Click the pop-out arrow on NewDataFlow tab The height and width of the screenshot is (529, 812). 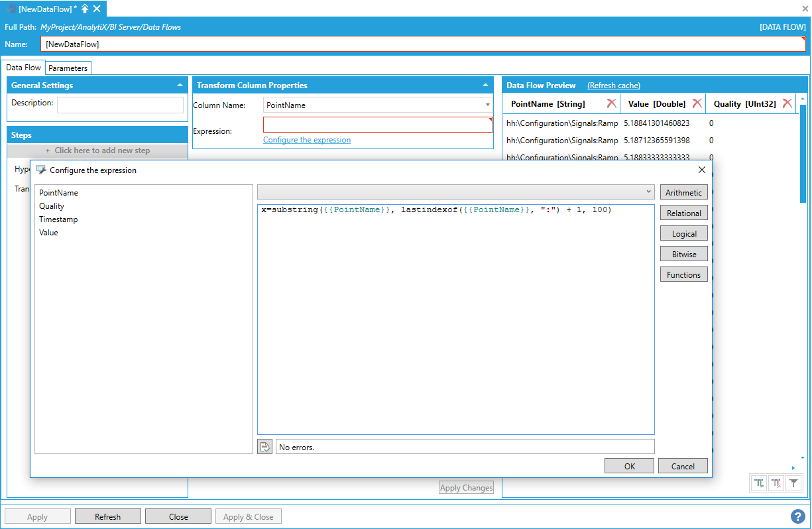[85, 9]
